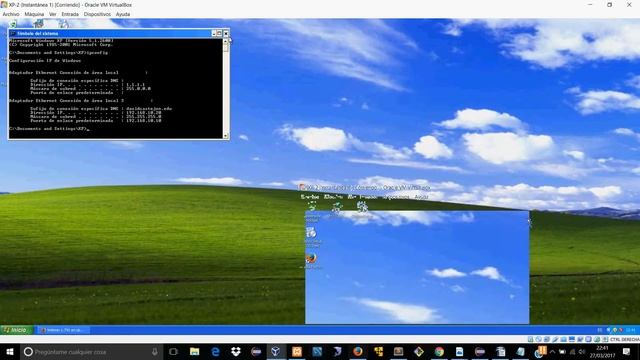This screenshot has width=640, height=360.
Task: Click the Cortana search box
Action: pos(92,351)
